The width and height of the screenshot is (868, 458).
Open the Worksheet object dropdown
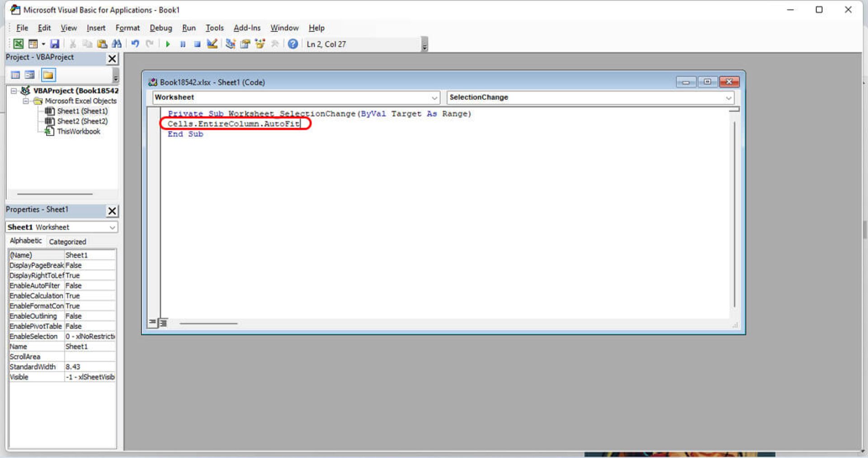click(434, 98)
